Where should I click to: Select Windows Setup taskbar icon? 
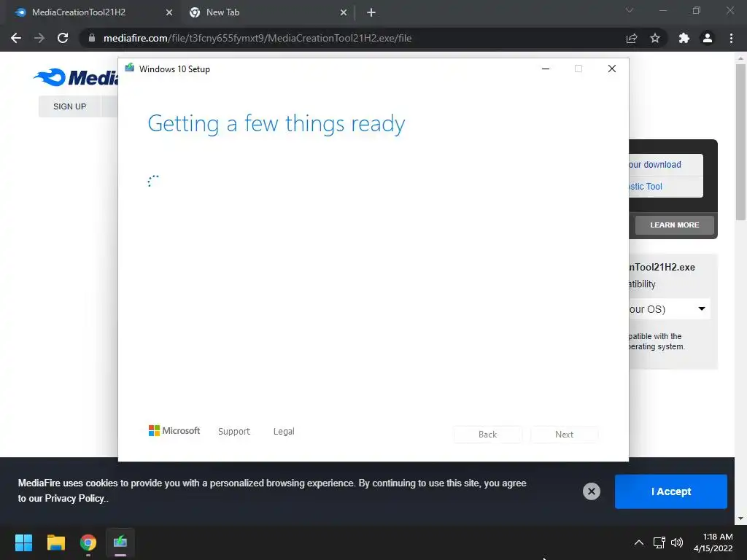120,542
